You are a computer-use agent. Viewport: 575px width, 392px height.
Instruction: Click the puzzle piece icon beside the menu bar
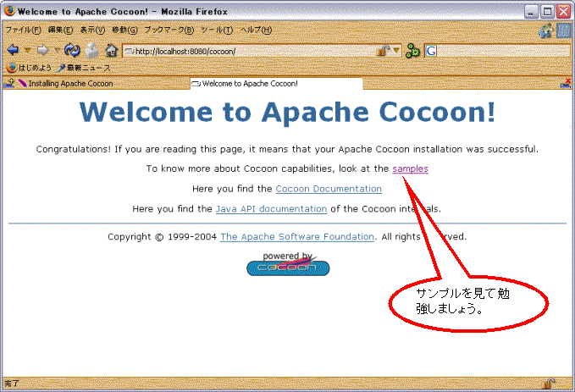545,30
